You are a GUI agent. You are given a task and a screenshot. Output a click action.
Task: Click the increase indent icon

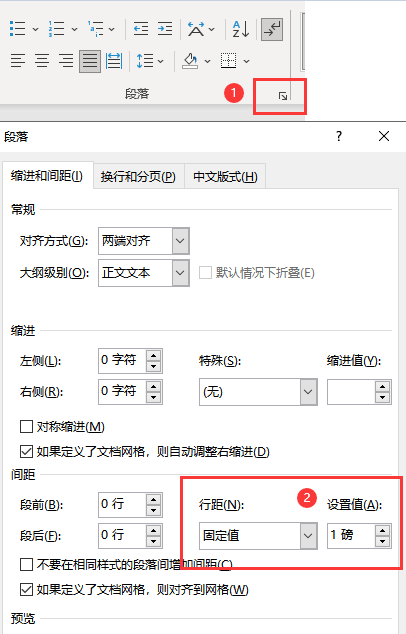(165, 29)
